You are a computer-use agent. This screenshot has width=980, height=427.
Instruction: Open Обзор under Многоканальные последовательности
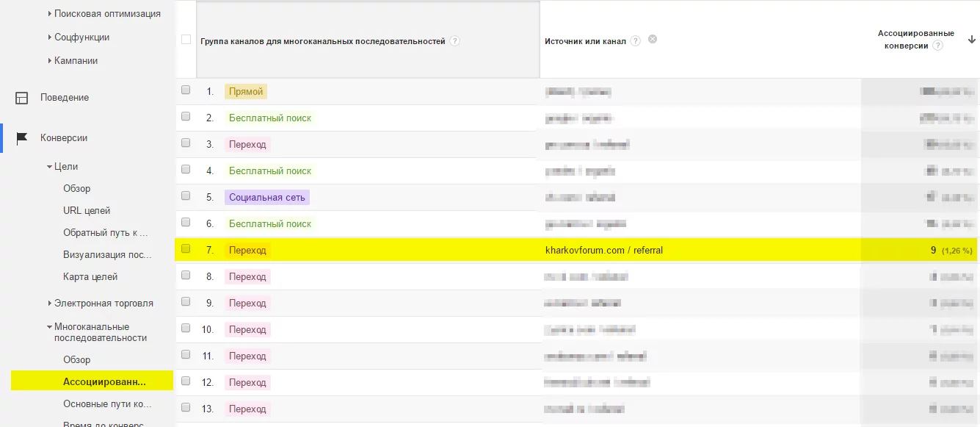click(77, 360)
